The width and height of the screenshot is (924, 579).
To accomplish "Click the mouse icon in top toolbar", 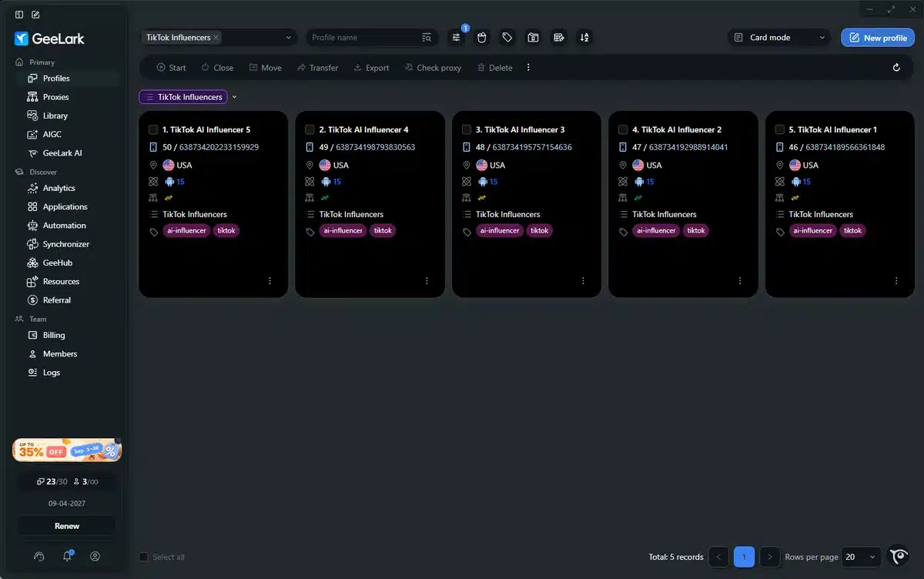I will tap(481, 37).
